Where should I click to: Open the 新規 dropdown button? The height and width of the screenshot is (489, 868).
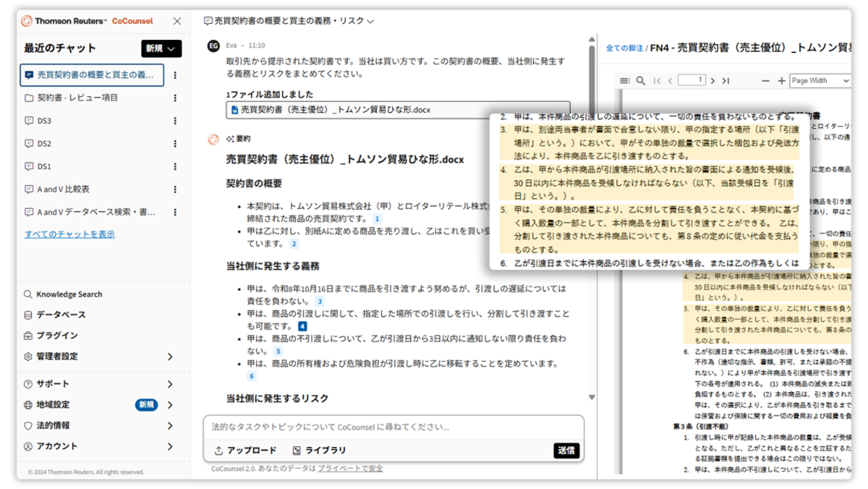tap(161, 48)
